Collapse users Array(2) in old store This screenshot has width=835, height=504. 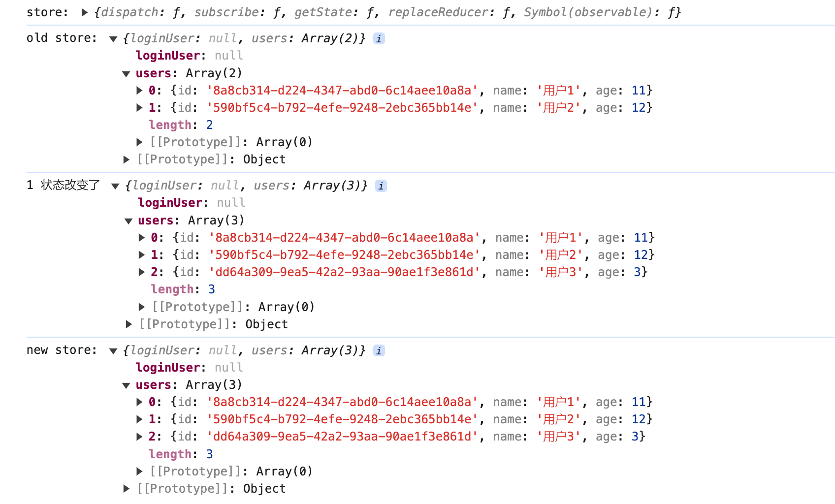[x=126, y=74]
